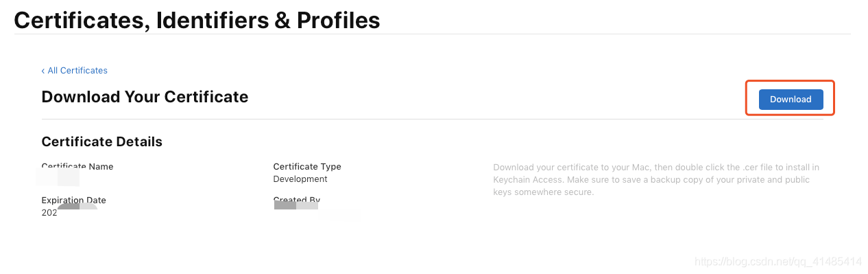Viewport: 868px width, 274px height.
Task: Select the Certificate Type label
Action: point(307,166)
